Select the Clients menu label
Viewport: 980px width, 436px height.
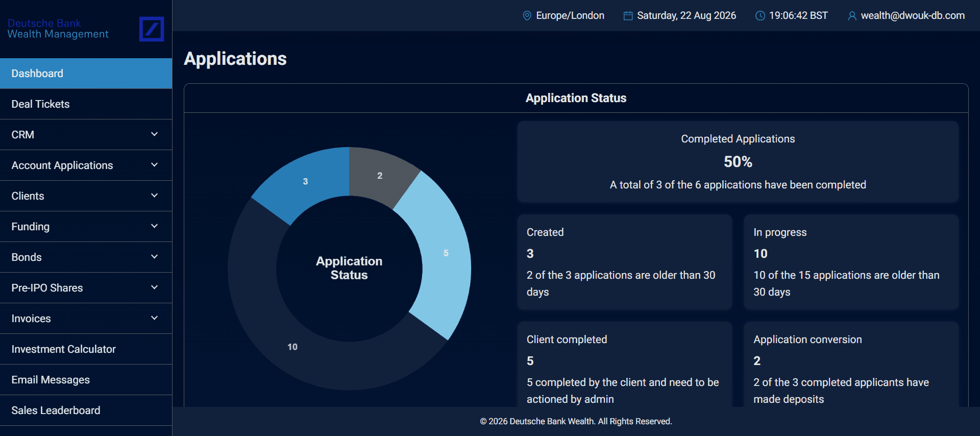[28, 196]
